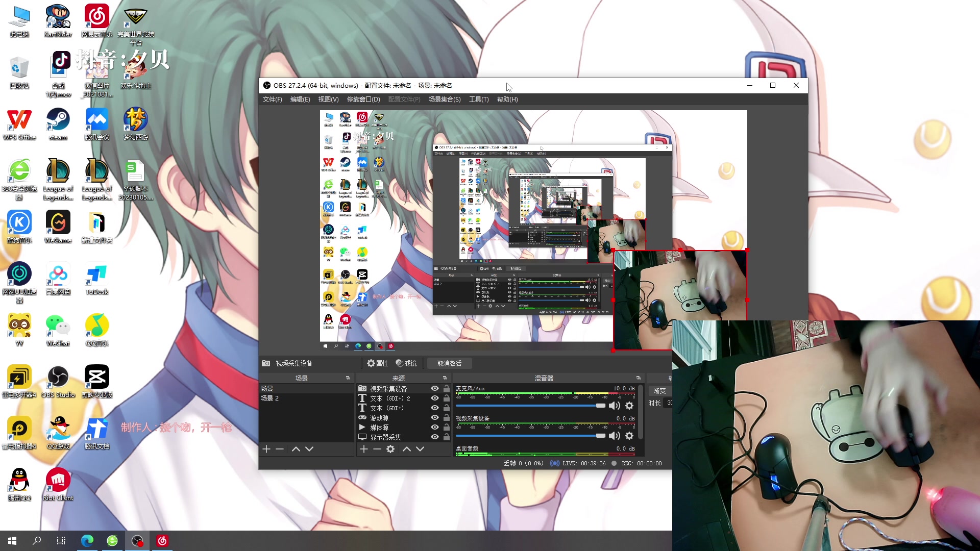This screenshot has height=551, width=980.
Task: Toggle eye icon for 文本 (GDI+) source
Action: pyautogui.click(x=435, y=408)
